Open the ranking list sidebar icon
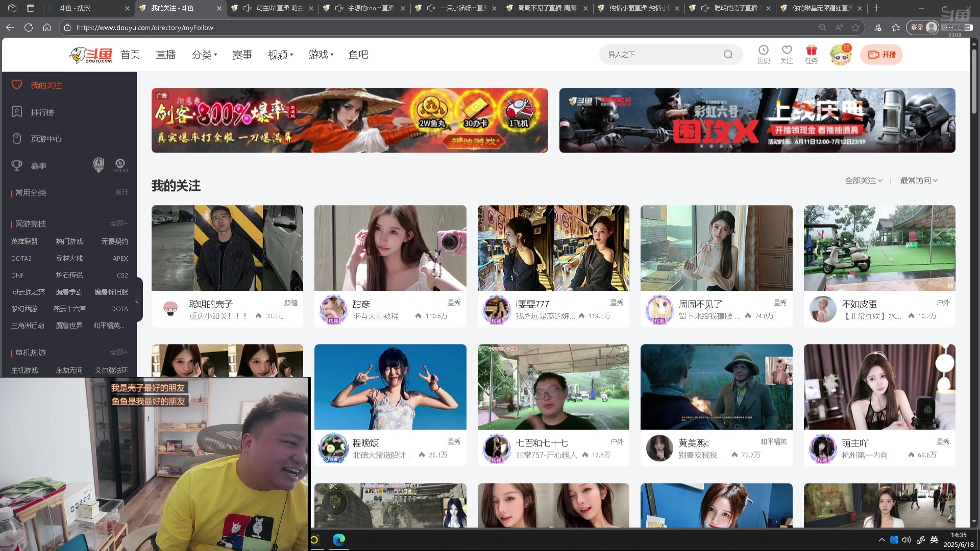Screen dimensions: 980x551 (17, 112)
